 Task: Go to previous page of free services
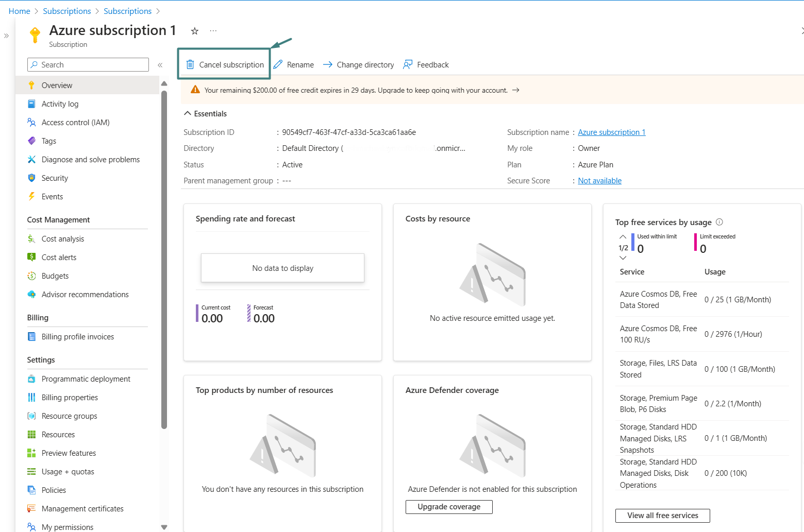623,237
